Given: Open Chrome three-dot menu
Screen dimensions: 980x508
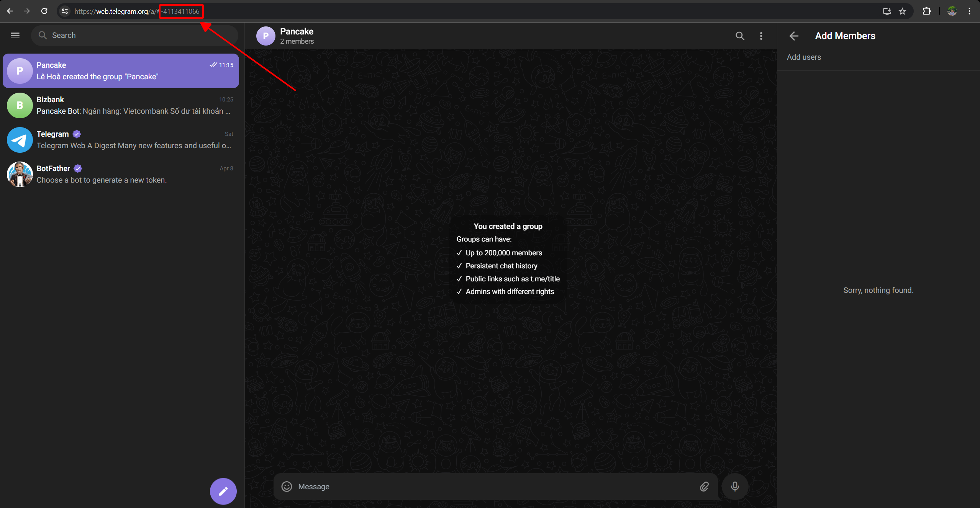Looking at the screenshot, I should [969, 11].
